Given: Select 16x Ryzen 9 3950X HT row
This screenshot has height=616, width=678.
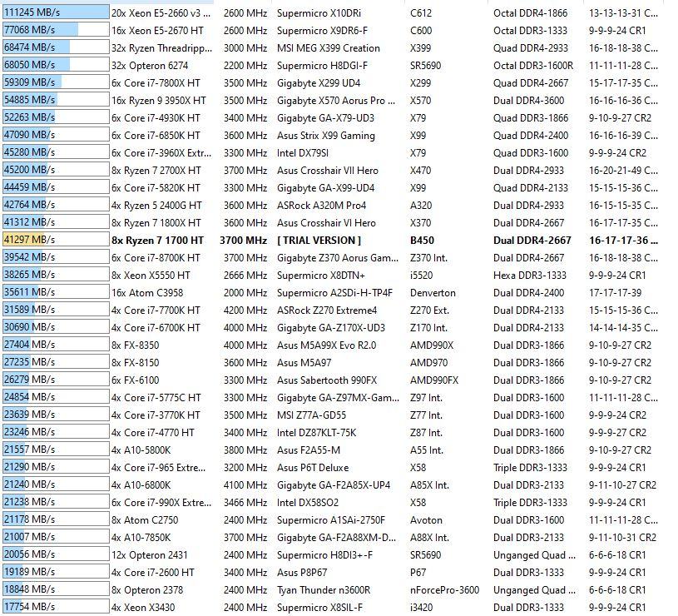Looking at the screenshot, I should tap(330, 101).
